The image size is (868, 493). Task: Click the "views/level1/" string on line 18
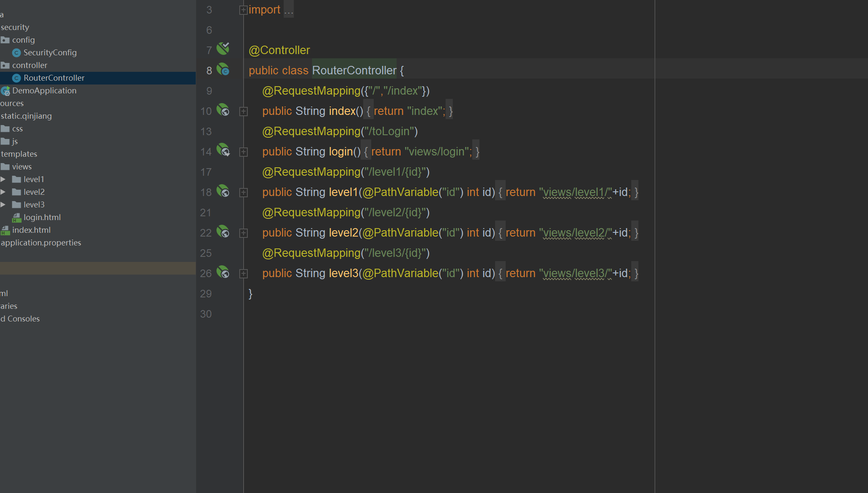pyautogui.click(x=575, y=192)
